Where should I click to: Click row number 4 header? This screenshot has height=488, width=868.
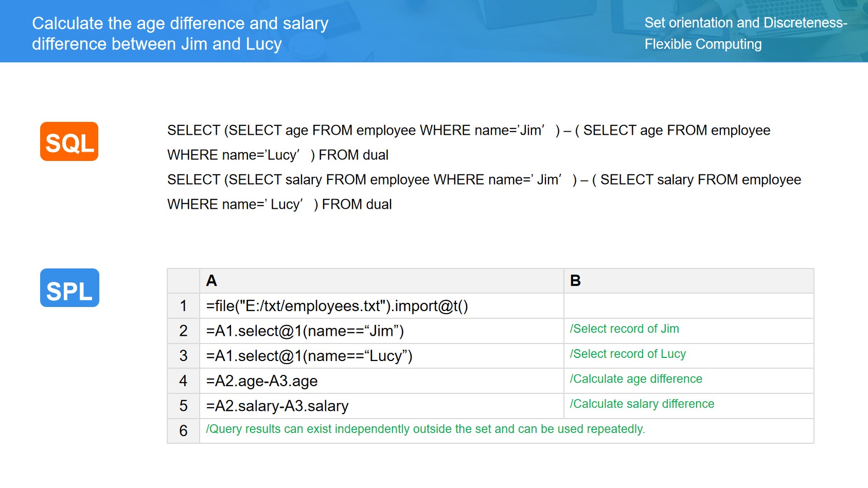click(x=183, y=381)
